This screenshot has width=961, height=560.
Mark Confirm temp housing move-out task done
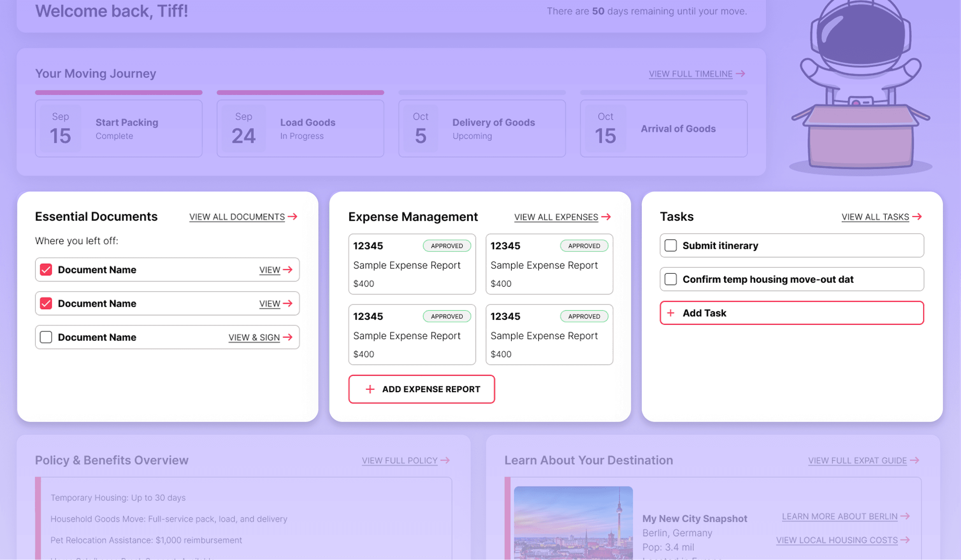click(671, 279)
